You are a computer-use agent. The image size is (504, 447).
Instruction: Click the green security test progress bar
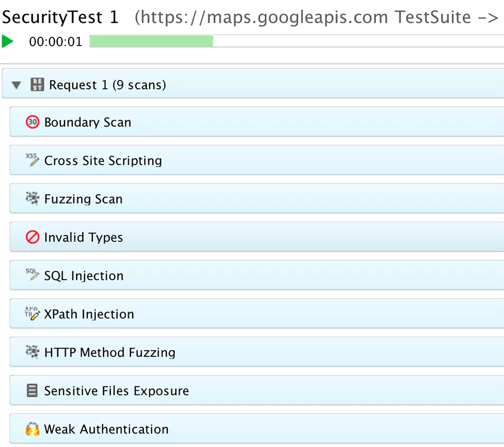point(151,41)
